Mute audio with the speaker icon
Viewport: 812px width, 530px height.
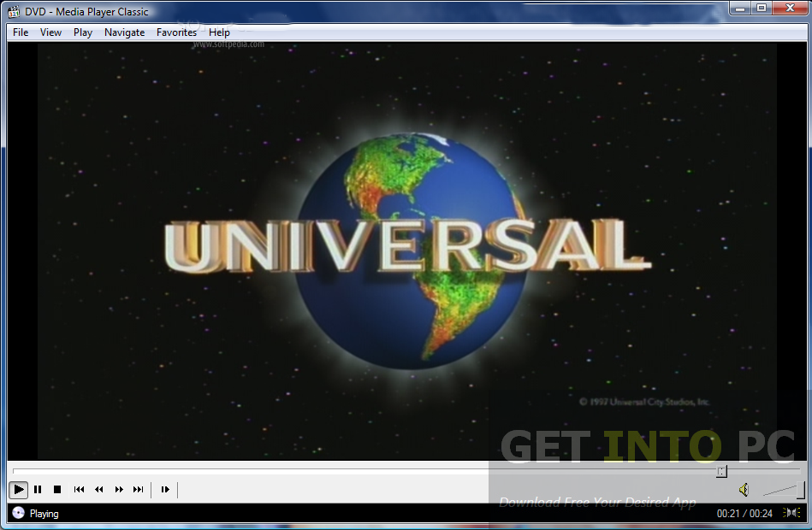pyautogui.click(x=744, y=490)
